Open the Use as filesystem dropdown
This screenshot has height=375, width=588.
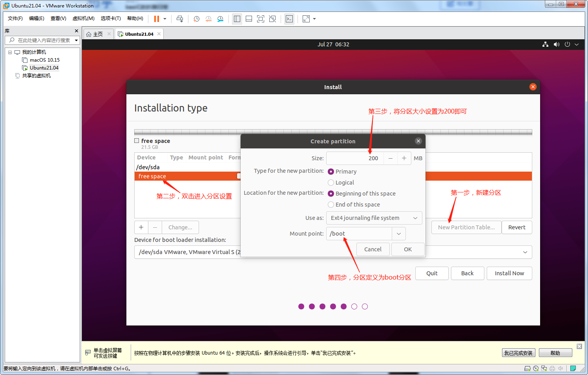374,218
